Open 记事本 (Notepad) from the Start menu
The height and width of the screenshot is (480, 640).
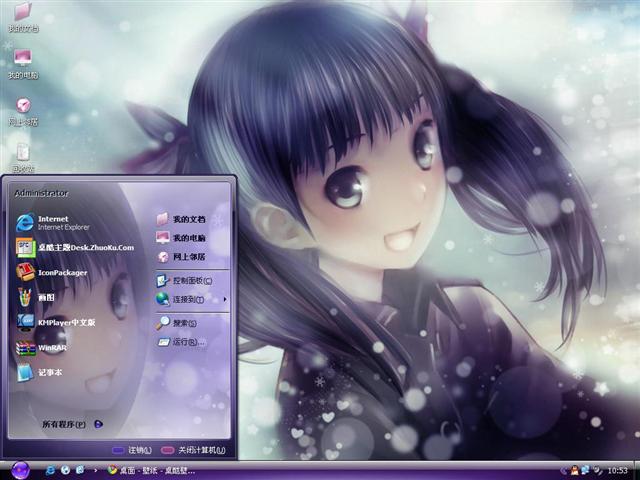pos(50,373)
